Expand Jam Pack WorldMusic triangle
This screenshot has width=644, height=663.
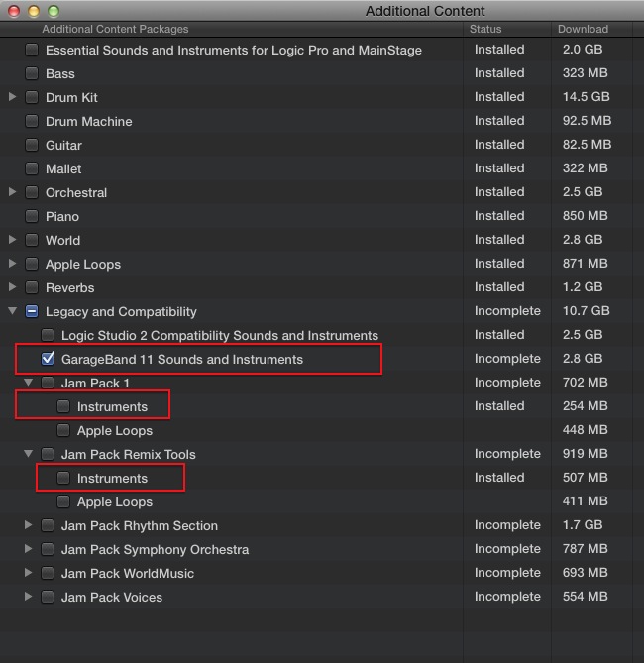[29, 573]
